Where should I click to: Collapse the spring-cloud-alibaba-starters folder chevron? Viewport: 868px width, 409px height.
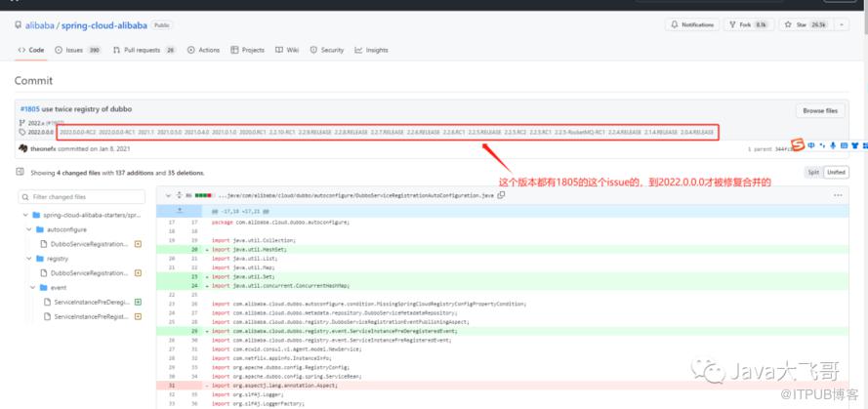tap(25, 215)
